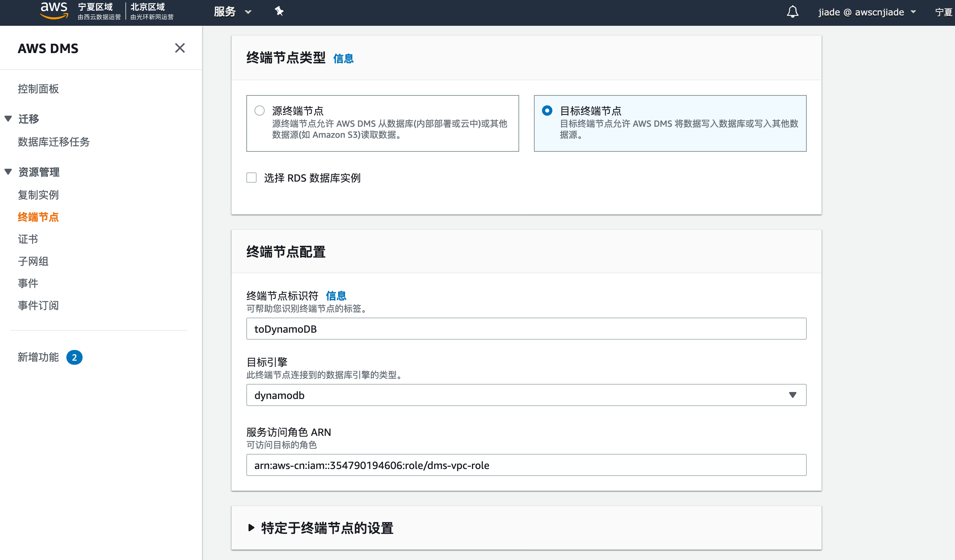Go to 数据库迁移任务 in sidebar
The width and height of the screenshot is (955, 560).
point(54,141)
